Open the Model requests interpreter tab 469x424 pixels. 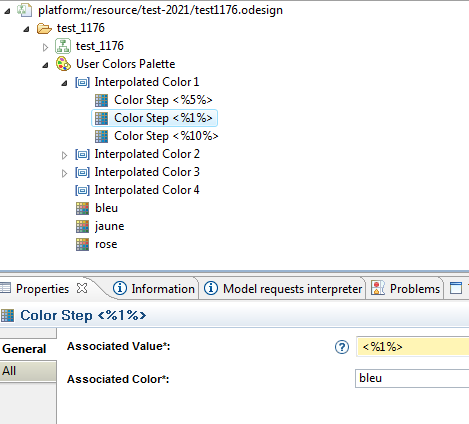pyautogui.click(x=283, y=289)
